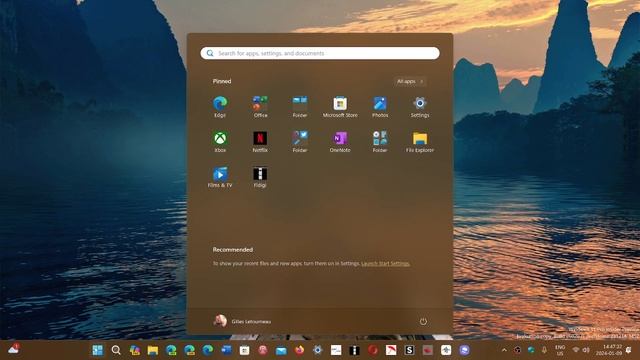
Task: Open the Folder containing the Twitter icon
Action: [300, 142]
